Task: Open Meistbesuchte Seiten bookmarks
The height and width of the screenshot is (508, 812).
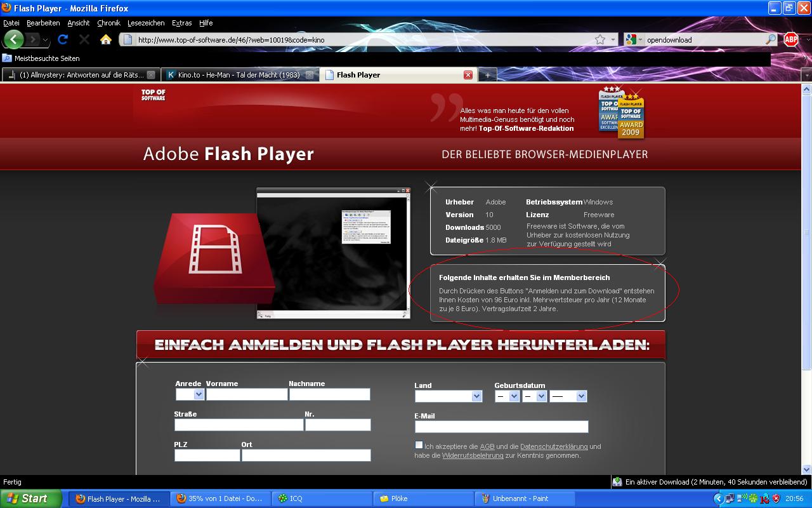Action: (x=47, y=58)
